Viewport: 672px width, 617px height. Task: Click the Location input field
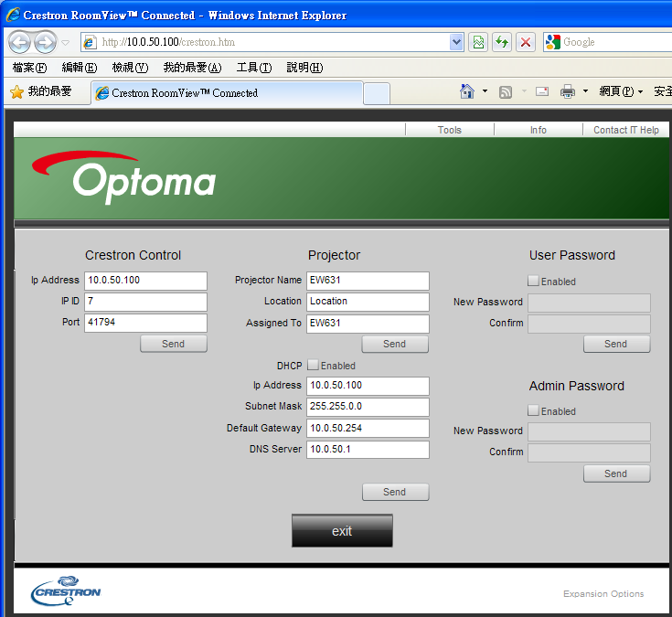click(x=368, y=302)
